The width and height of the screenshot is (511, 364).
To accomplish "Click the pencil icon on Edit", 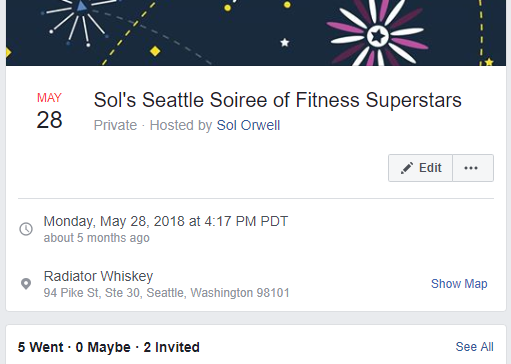I will [x=407, y=168].
